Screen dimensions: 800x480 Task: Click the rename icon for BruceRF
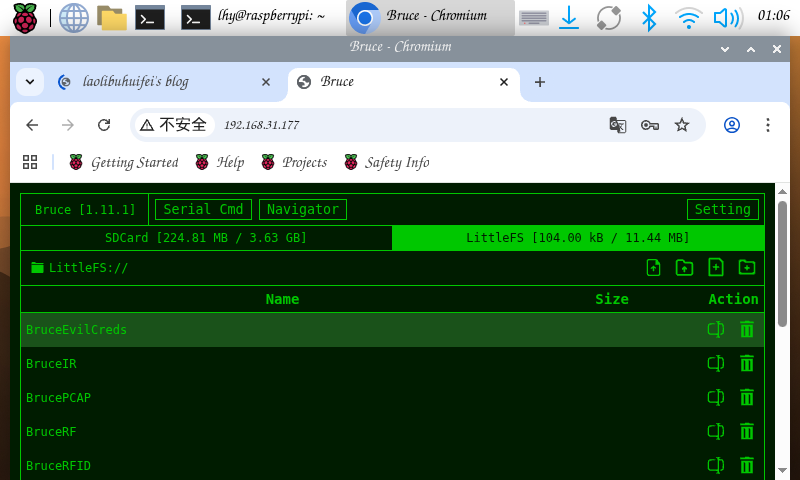(715, 432)
